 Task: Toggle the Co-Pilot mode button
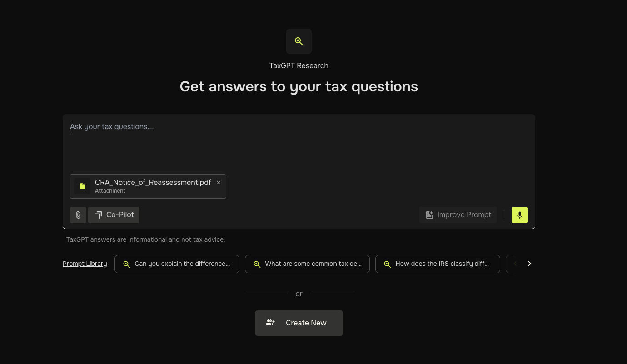pos(114,215)
